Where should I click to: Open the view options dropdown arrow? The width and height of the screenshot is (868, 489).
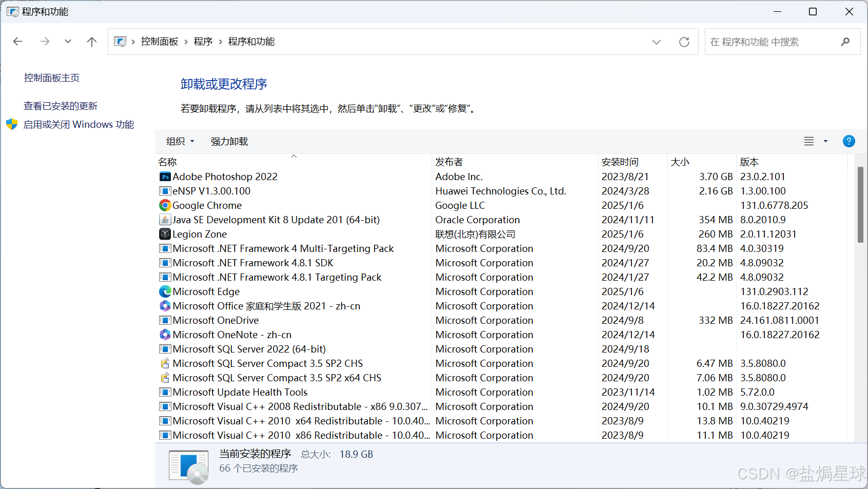[825, 141]
